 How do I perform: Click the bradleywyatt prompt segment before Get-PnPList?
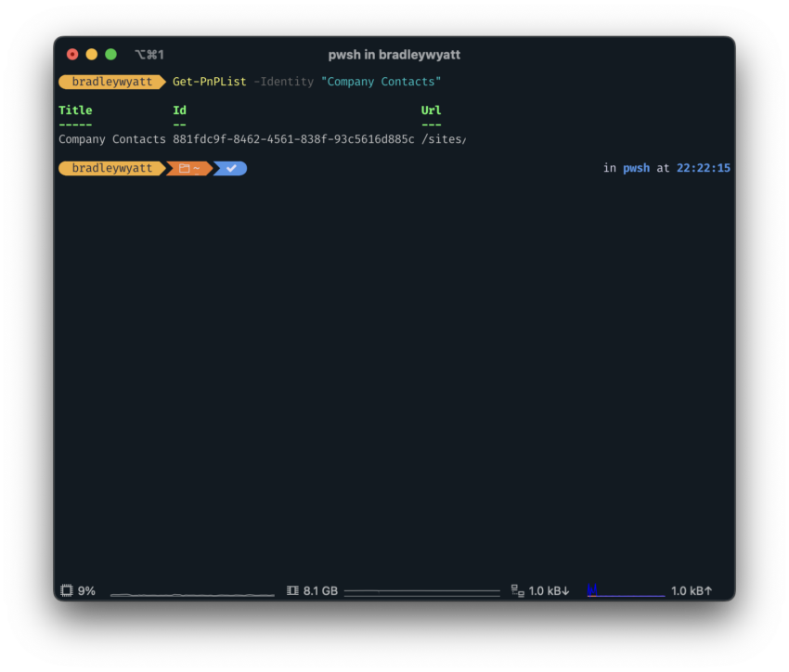(x=111, y=82)
